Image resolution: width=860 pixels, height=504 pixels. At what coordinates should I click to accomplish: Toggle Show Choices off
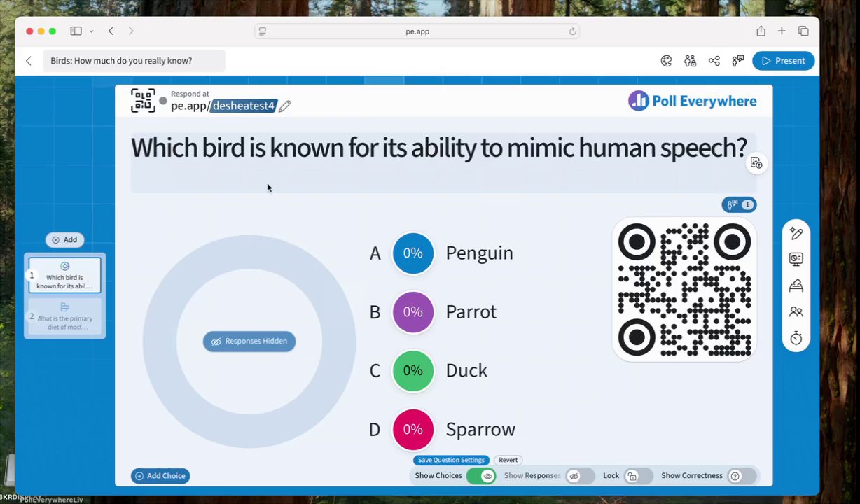[x=481, y=476]
